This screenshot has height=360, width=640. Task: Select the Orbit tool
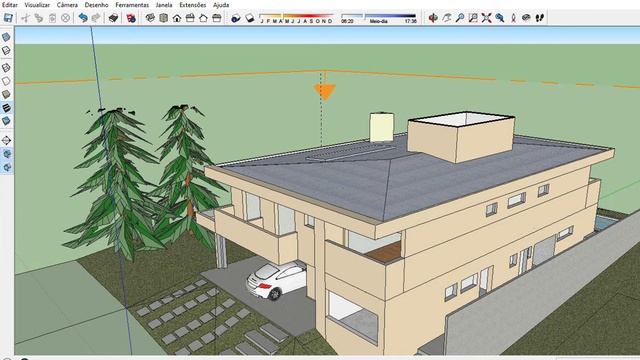(x=433, y=18)
